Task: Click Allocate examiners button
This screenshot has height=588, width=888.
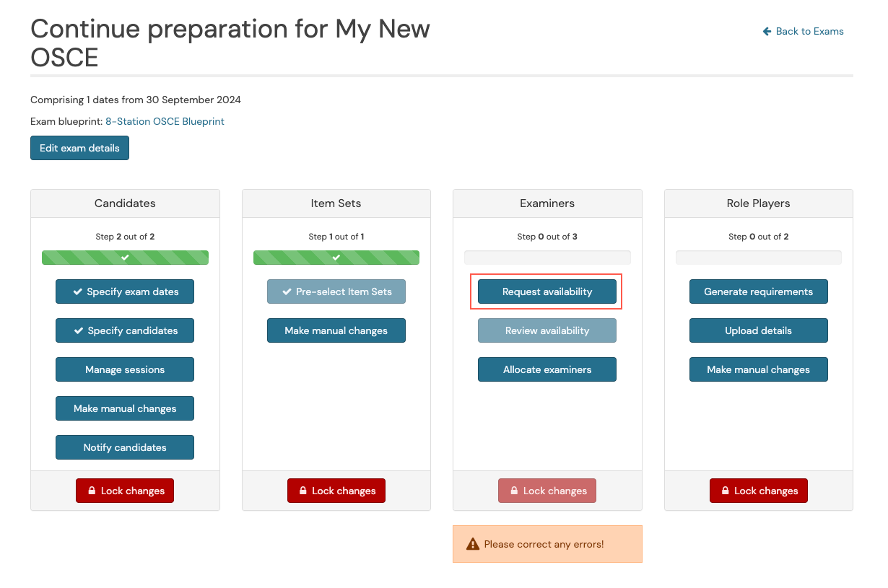Action: click(x=547, y=369)
